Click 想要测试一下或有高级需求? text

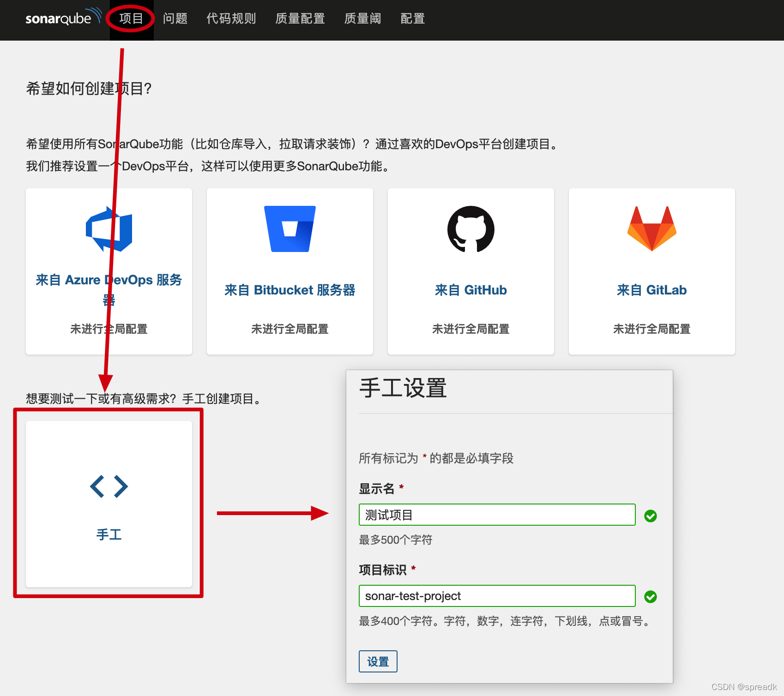click(101, 398)
